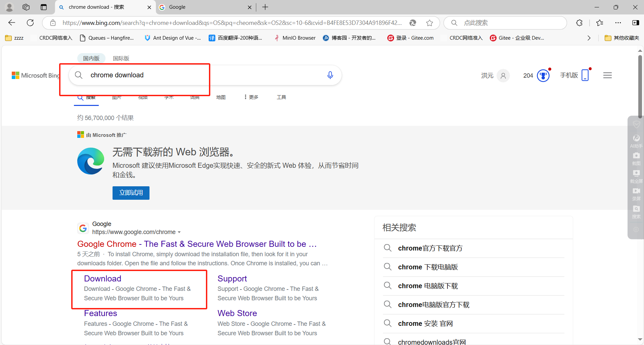Screen dimensions: 644x345
Task: Open the Features sublink
Action: 100,313
